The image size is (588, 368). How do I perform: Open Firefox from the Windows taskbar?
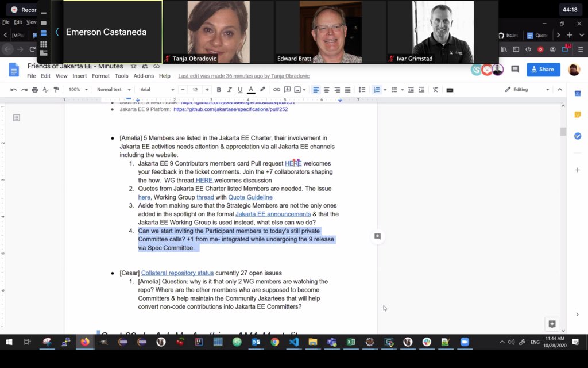click(x=85, y=342)
